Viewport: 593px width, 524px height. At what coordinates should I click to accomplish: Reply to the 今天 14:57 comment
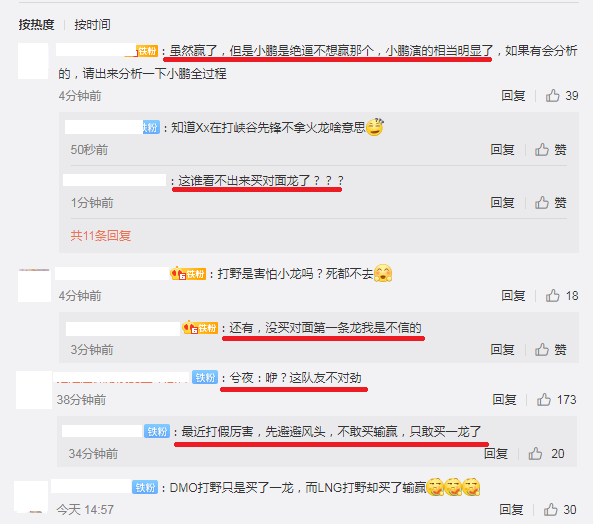(511, 510)
